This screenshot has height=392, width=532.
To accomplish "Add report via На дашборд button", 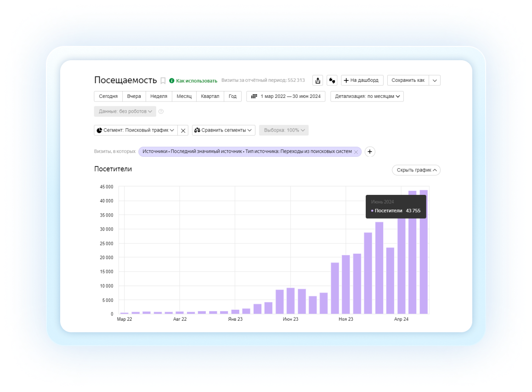I will coord(362,80).
